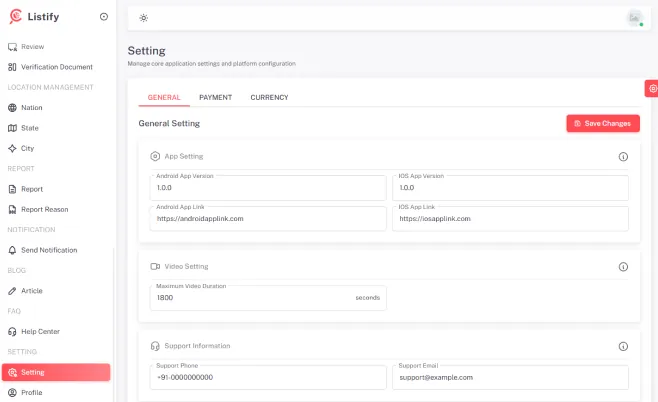Click the Report document icon
658x402 pixels.
click(x=12, y=189)
